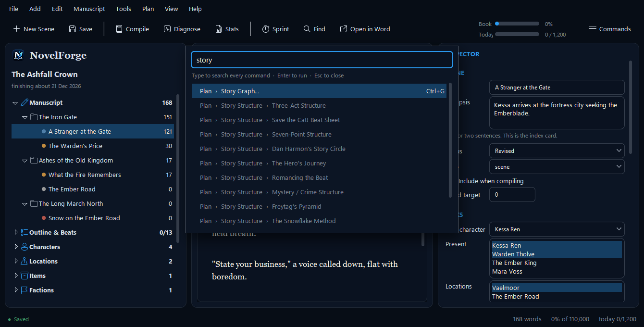Expand the Outline & Beats section
This screenshot has width=644, height=327.
[16, 232]
